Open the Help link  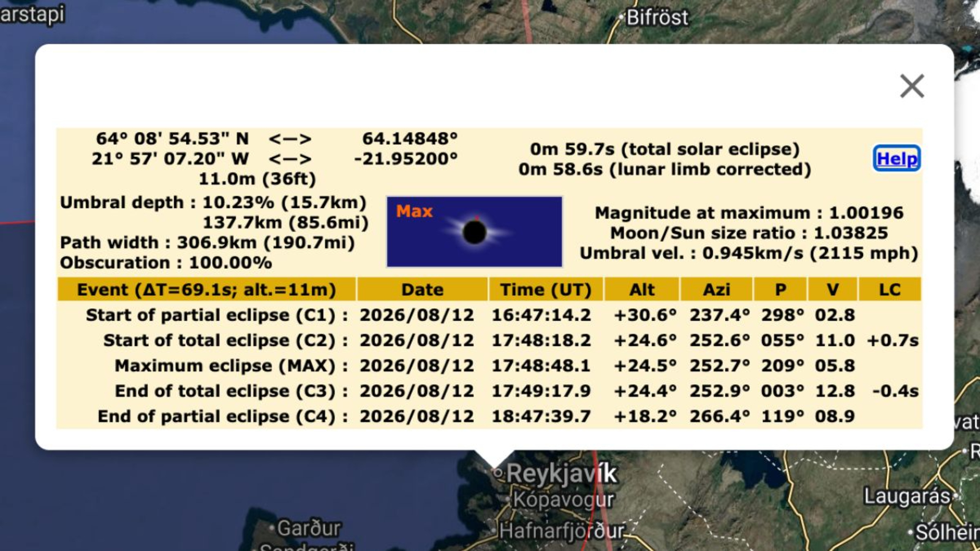896,159
